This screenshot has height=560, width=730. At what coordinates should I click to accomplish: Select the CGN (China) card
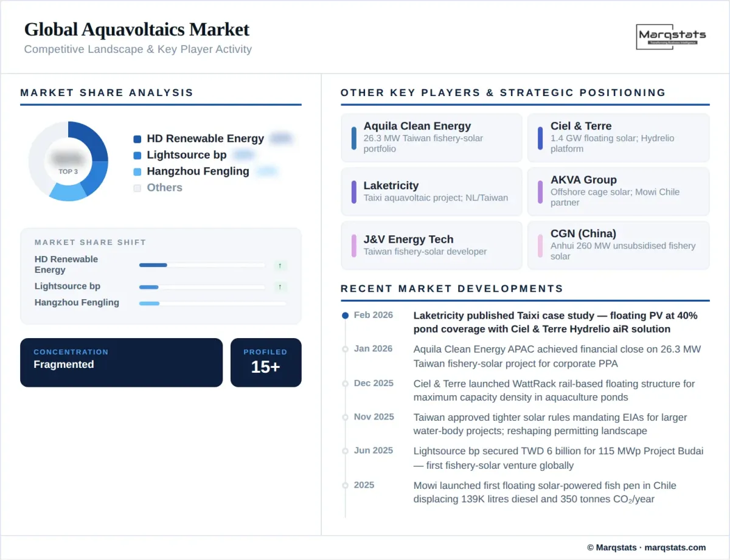coord(618,245)
